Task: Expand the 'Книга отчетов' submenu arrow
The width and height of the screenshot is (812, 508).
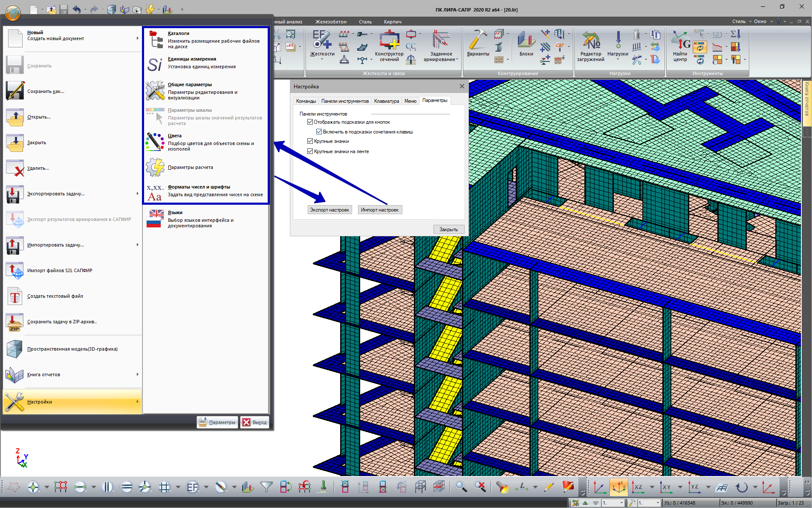Action: click(137, 374)
